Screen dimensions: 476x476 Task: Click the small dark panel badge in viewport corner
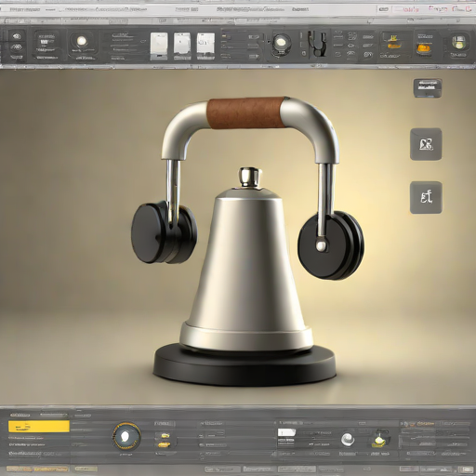[428, 87]
